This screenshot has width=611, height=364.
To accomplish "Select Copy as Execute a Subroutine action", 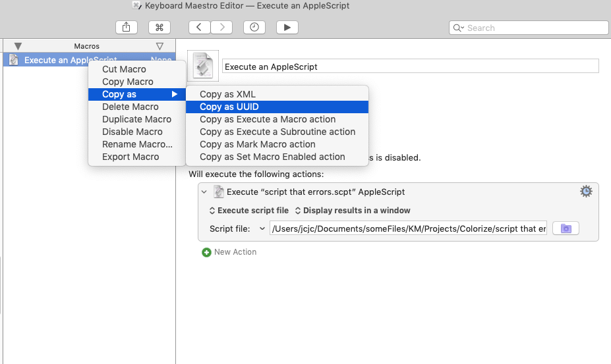I will (277, 132).
